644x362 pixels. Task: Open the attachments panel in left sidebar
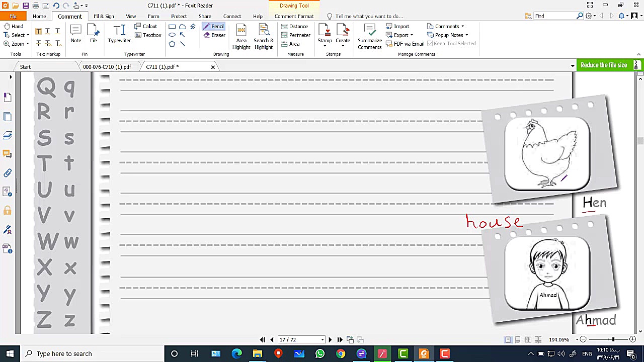pyautogui.click(x=8, y=173)
